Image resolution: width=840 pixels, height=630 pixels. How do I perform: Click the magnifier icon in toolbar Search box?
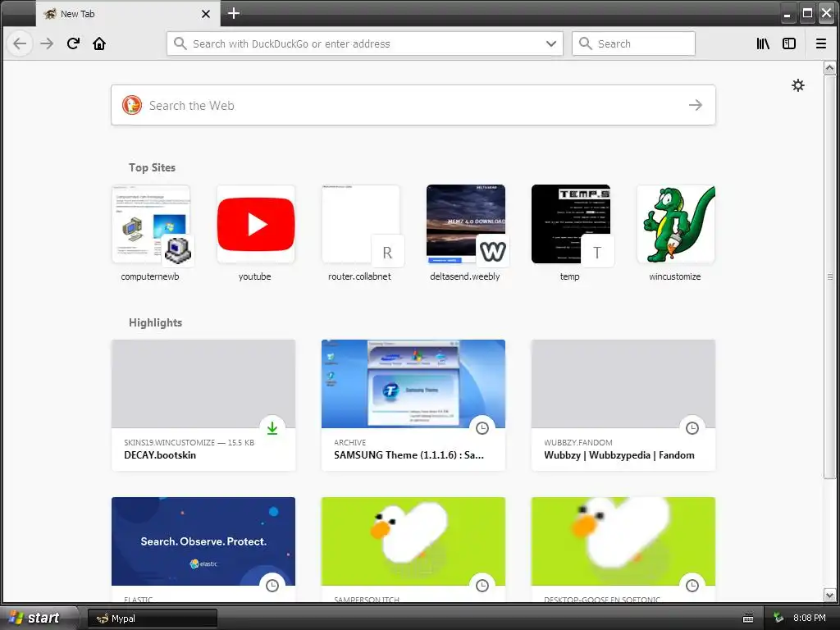[586, 43]
